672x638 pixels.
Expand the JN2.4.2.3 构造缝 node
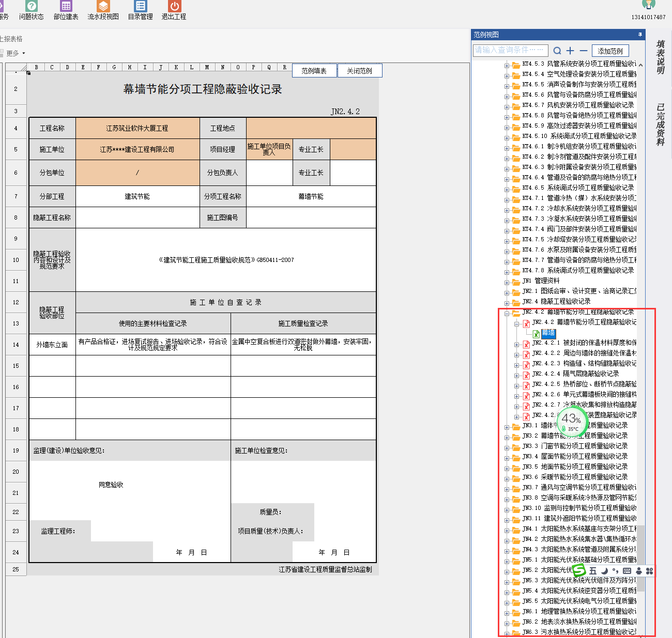(517, 365)
